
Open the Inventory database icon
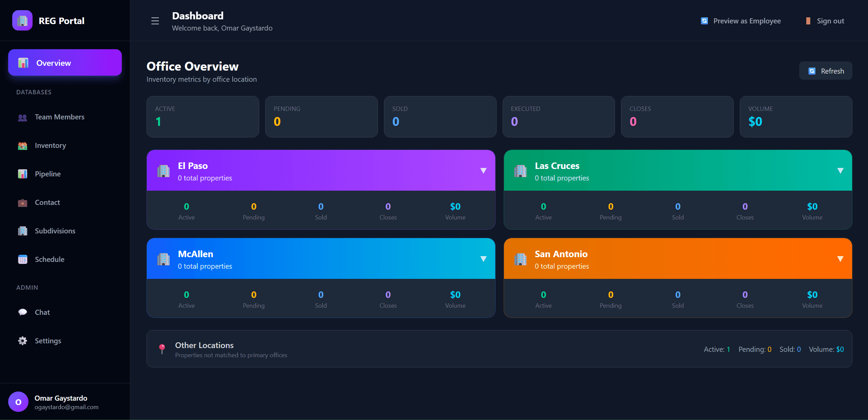point(22,145)
